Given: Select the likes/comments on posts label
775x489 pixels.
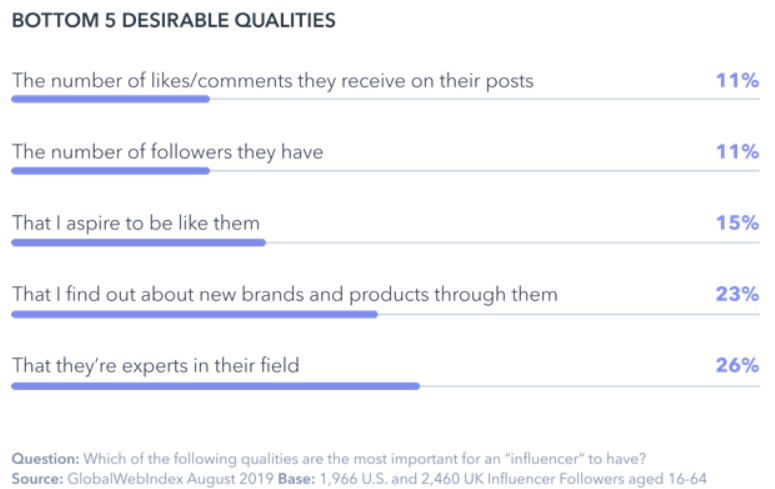Looking at the screenshot, I should [272, 81].
